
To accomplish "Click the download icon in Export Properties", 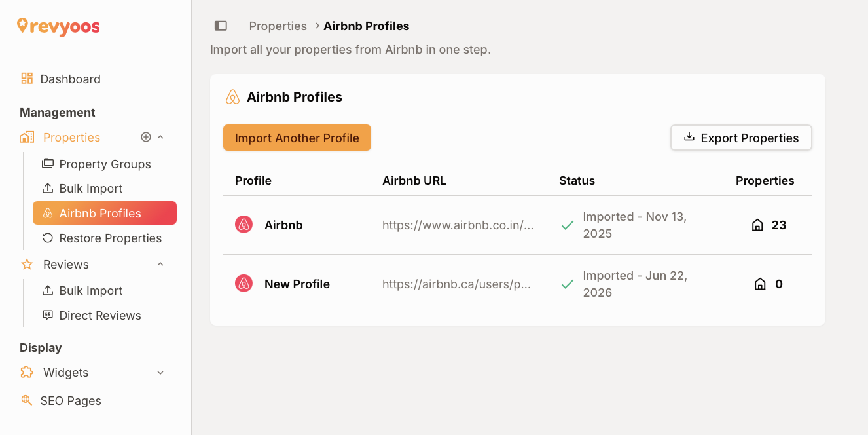I will click(689, 137).
